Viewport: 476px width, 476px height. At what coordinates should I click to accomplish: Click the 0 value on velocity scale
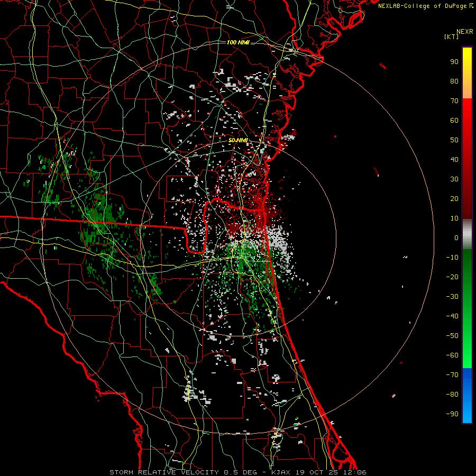pos(456,238)
